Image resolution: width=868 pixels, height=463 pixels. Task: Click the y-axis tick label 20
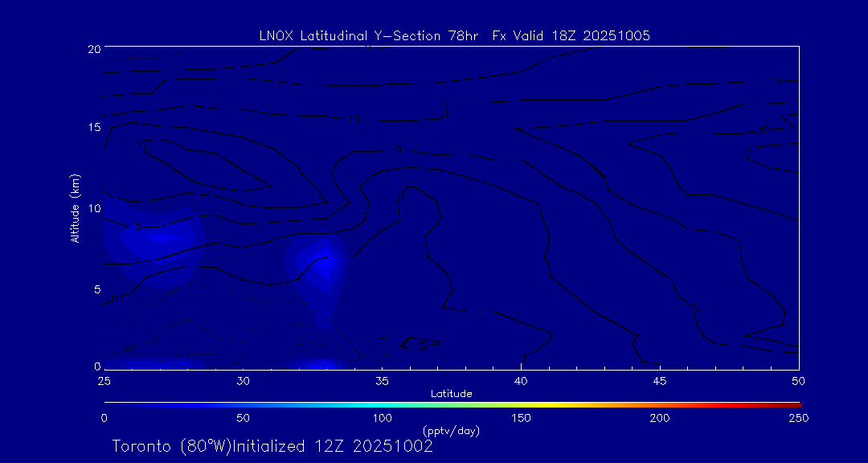pyautogui.click(x=92, y=48)
